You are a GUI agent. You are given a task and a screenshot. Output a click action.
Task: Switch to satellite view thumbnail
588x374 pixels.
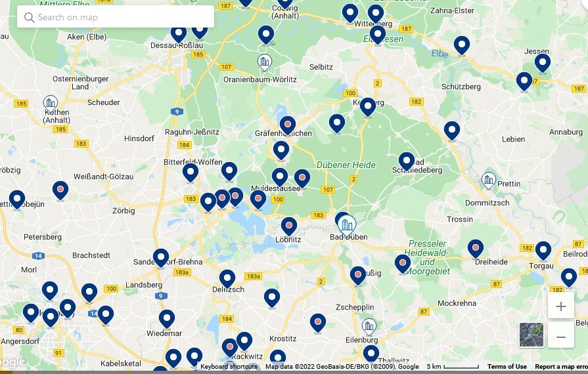[531, 335]
